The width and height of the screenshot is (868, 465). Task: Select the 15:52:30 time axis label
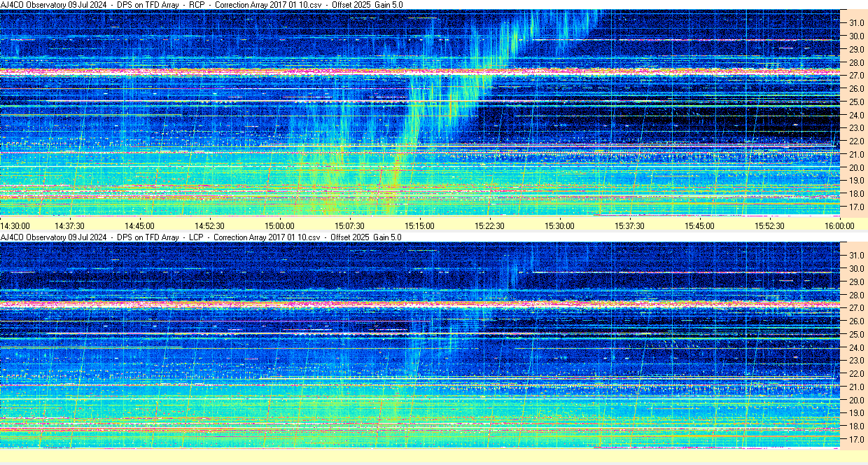point(769,225)
